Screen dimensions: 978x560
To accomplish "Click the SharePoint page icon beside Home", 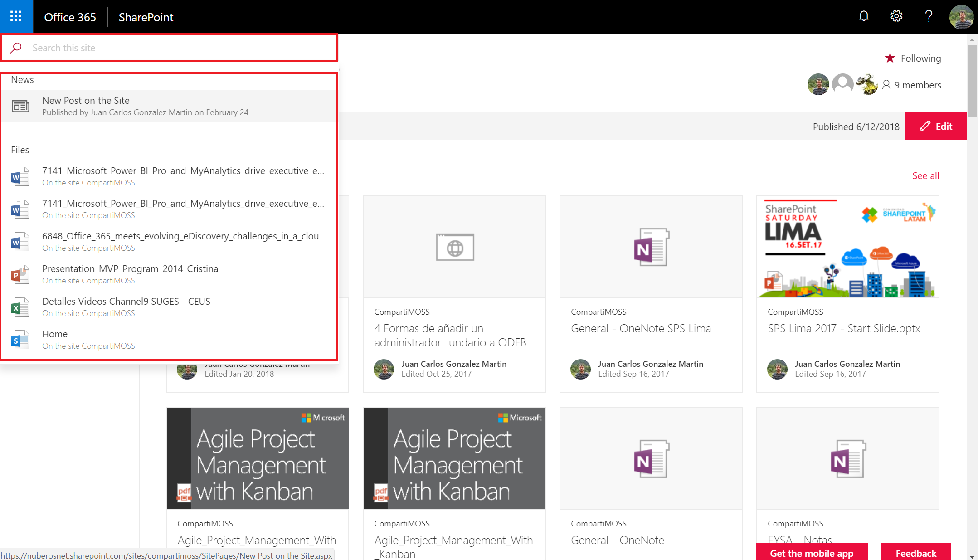I will coord(20,340).
